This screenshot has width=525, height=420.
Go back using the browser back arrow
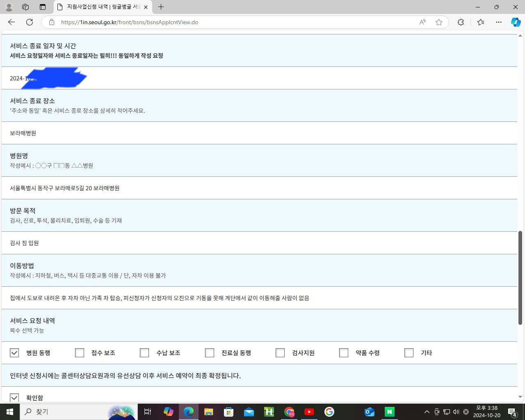11,22
